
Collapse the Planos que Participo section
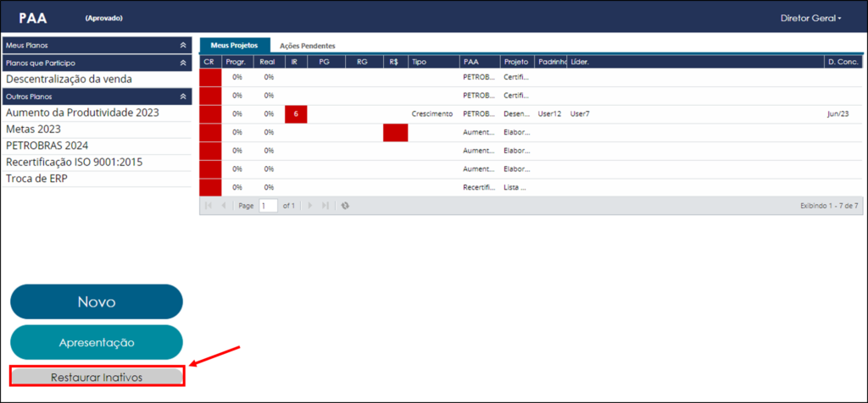point(183,63)
